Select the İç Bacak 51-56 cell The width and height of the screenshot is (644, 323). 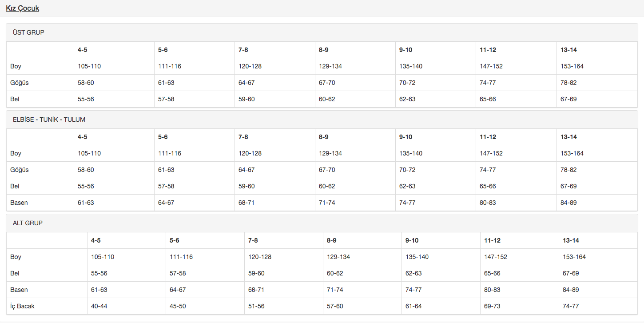point(256,306)
